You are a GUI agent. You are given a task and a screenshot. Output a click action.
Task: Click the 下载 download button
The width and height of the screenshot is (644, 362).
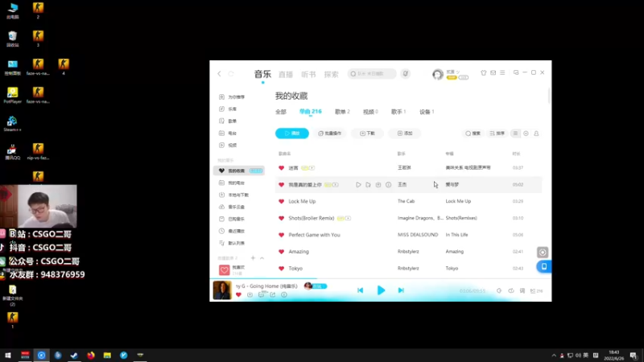368,134
